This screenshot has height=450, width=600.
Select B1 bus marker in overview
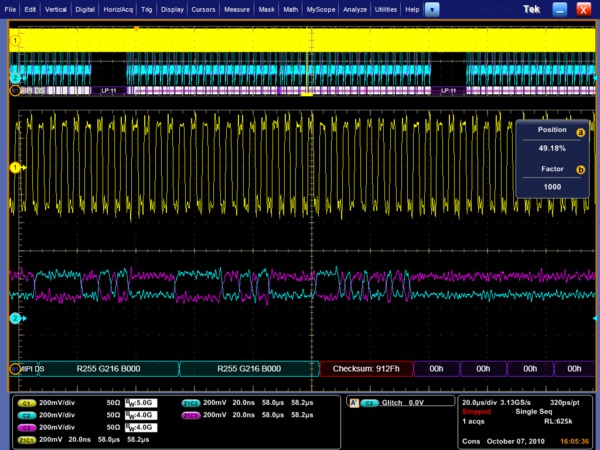tap(15, 91)
